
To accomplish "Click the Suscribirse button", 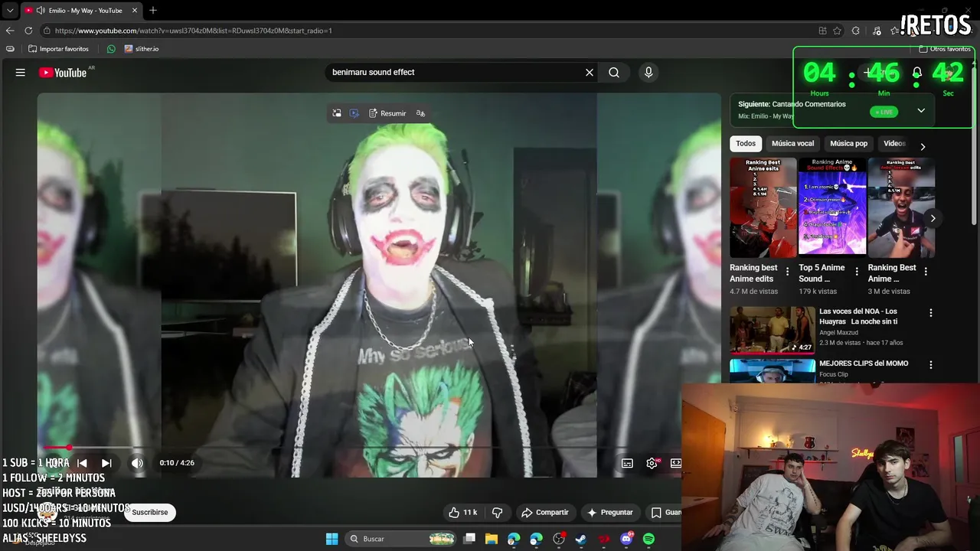I will pyautogui.click(x=149, y=513).
